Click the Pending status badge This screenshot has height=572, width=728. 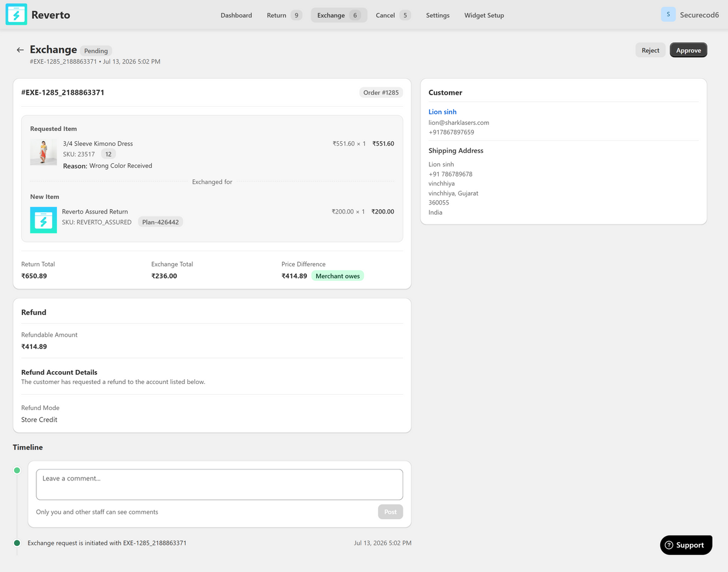[x=96, y=51]
